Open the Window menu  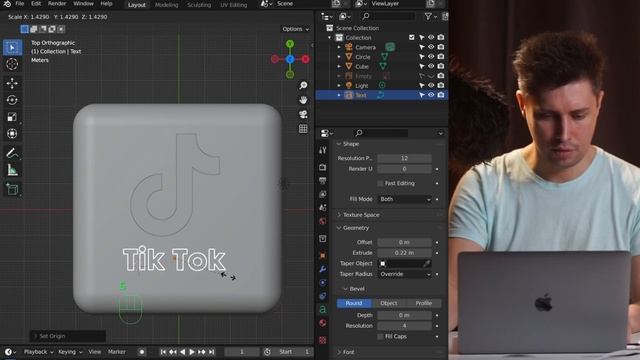tap(83, 4)
